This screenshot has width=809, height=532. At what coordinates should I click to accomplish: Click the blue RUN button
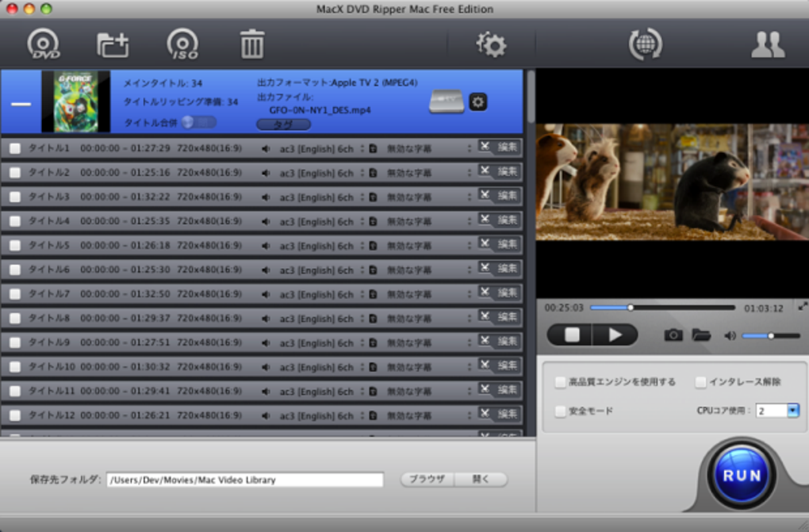tap(742, 475)
